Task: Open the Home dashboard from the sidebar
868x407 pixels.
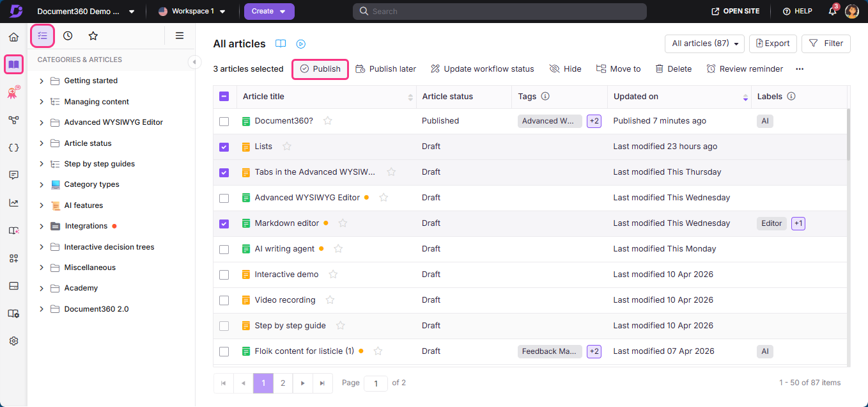Action: tap(13, 36)
